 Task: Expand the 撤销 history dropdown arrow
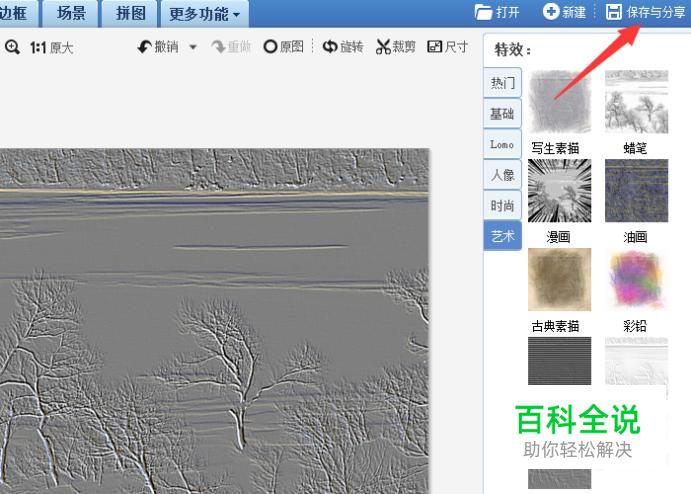(193, 47)
